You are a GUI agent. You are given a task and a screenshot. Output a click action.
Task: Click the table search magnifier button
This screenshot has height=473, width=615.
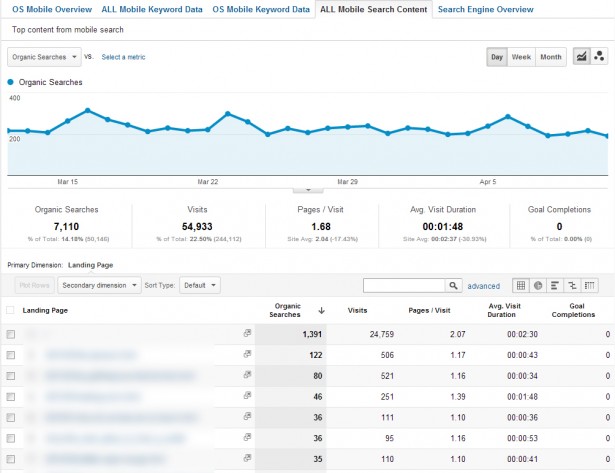pos(453,286)
